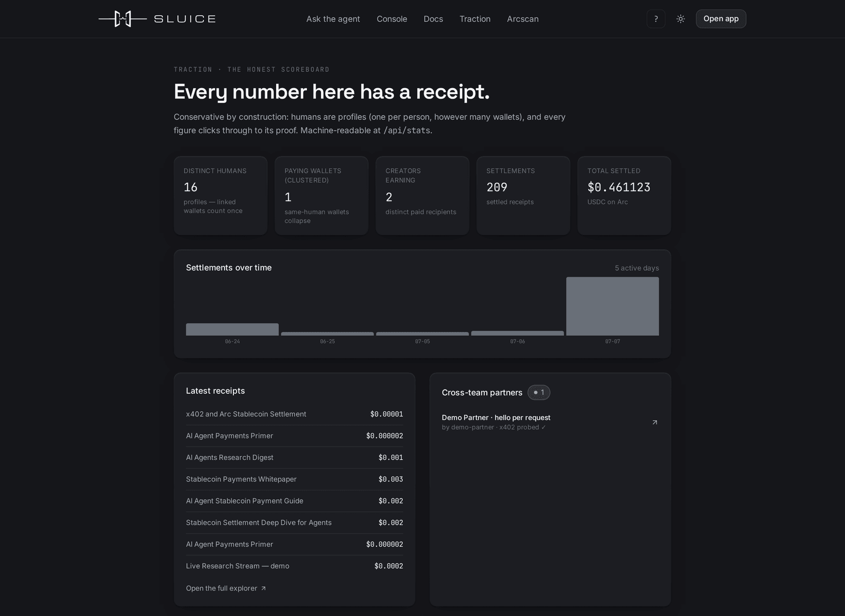
Task: Open x402 and Arc Stablecoin Settlement receipt
Action: click(x=294, y=414)
